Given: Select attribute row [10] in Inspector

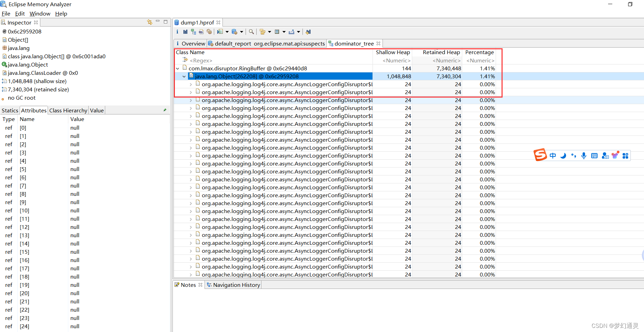Looking at the screenshot, I should click(x=85, y=211).
